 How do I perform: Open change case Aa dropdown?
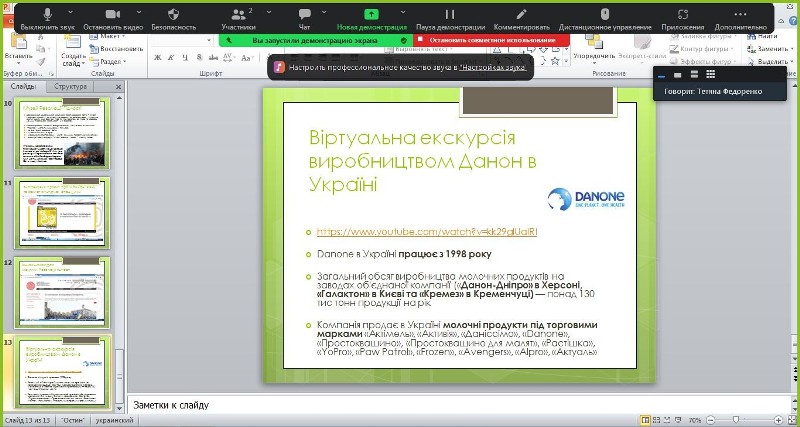tap(247, 58)
